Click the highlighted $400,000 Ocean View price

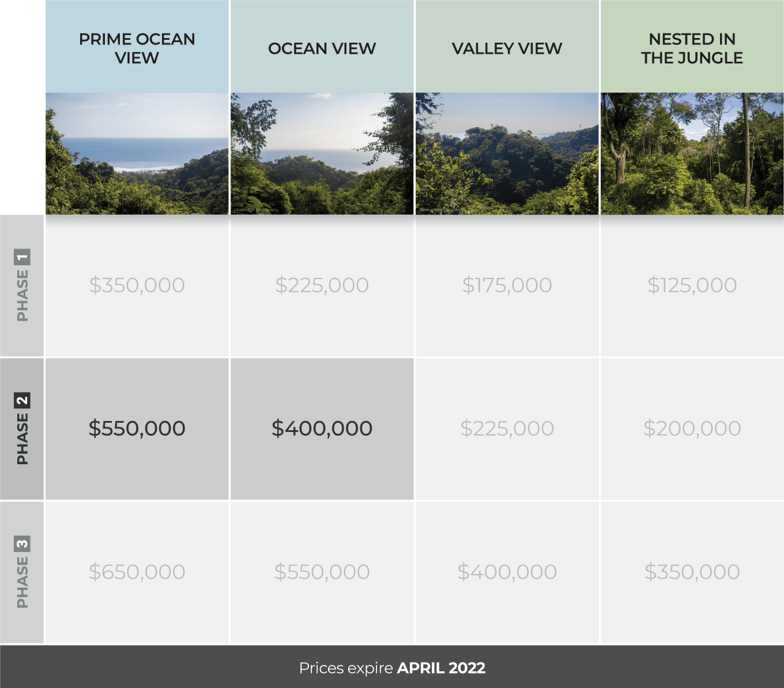tap(322, 429)
